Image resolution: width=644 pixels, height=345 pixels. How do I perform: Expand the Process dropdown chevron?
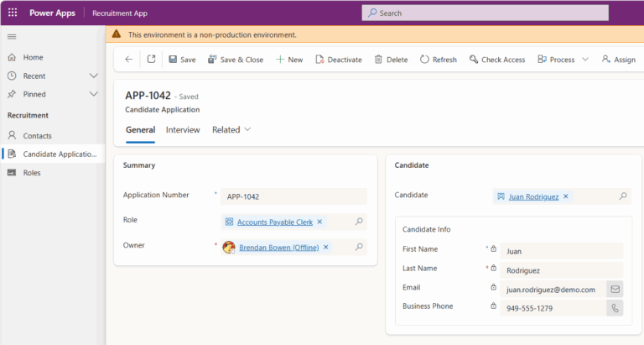pyautogui.click(x=585, y=60)
